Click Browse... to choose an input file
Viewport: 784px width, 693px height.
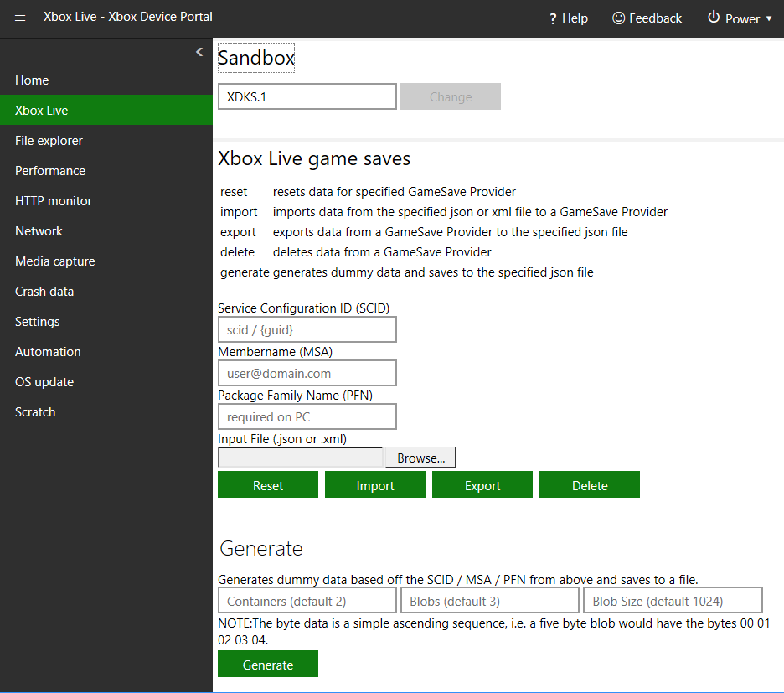pyautogui.click(x=420, y=458)
